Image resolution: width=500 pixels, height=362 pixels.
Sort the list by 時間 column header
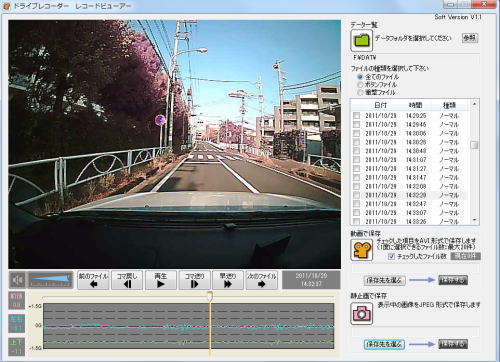[416, 105]
